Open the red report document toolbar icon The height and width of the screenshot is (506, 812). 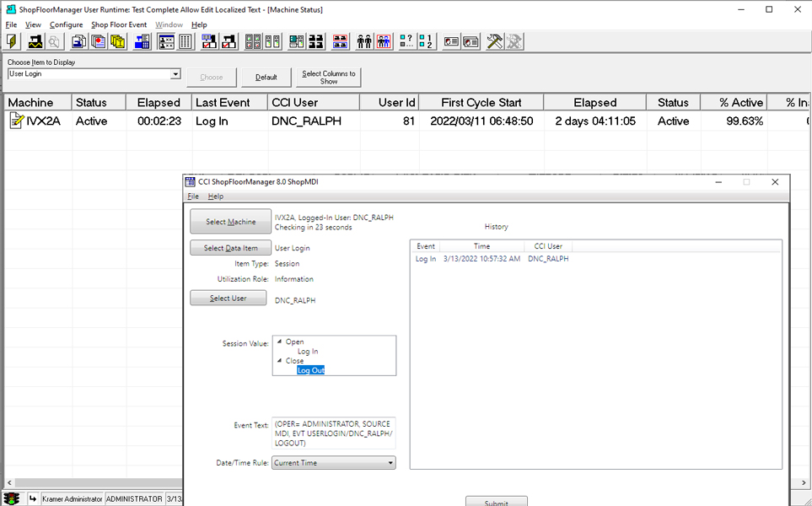tap(99, 41)
